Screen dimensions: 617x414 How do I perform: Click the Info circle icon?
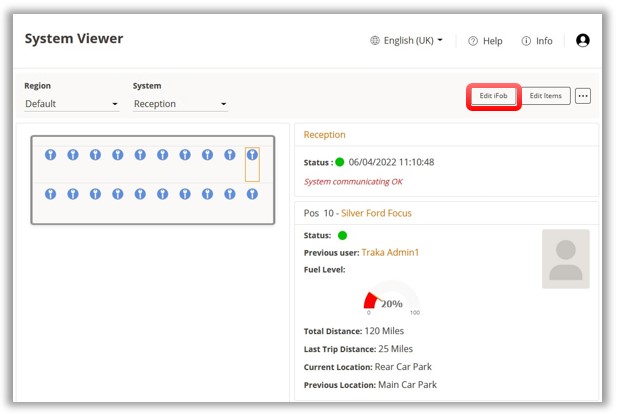526,41
